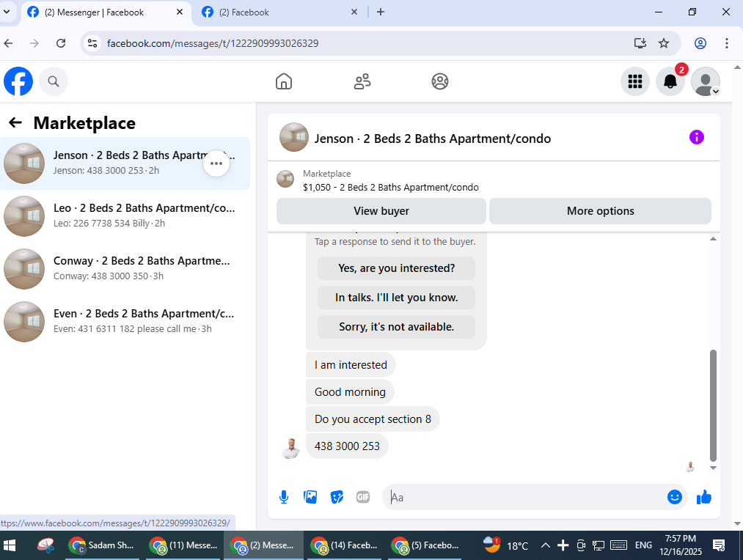Click the 'Good morning' message
The image size is (743, 560).
pyautogui.click(x=350, y=392)
